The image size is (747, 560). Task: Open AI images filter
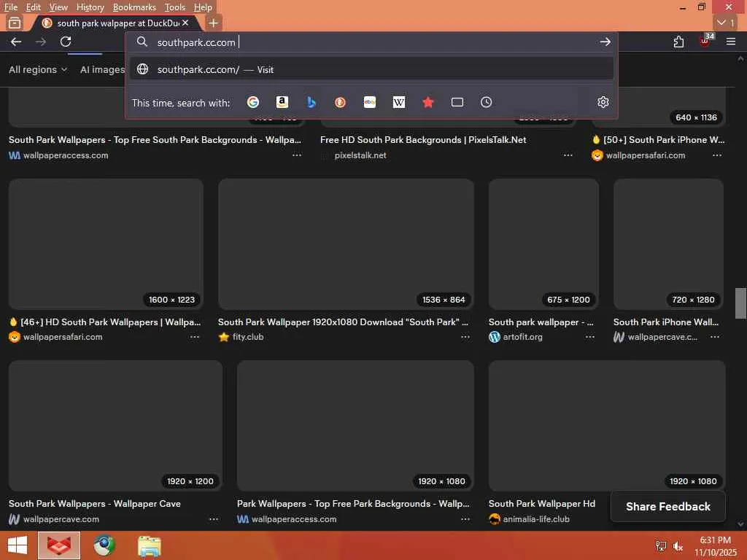(x=102, y=69)
